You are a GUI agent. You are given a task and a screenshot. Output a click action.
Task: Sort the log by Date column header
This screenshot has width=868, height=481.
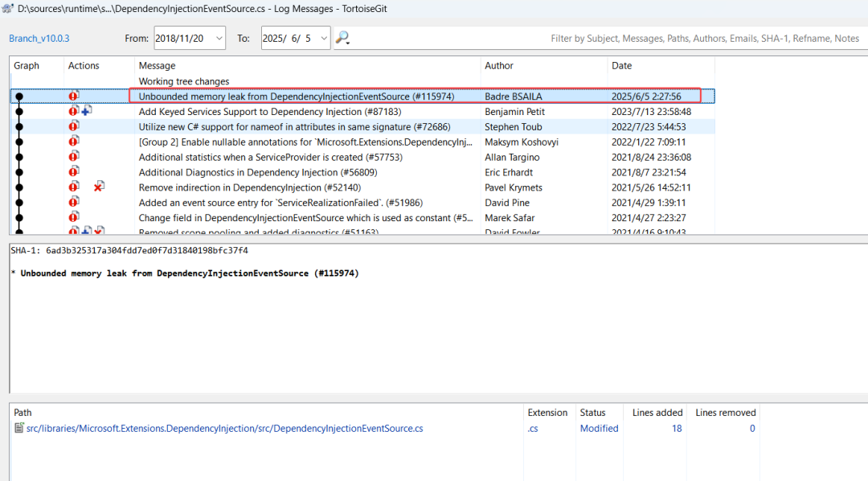tap(621, 66)
